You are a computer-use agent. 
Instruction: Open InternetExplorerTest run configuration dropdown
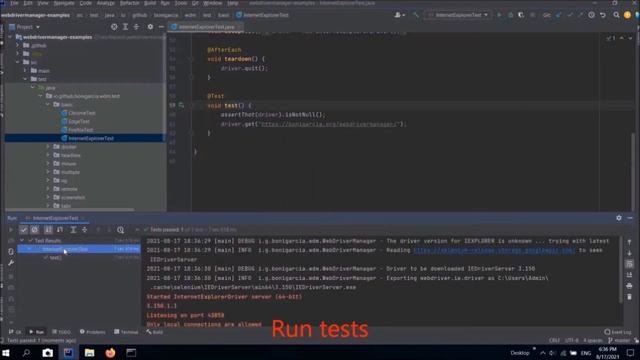(x=458, y=15)
